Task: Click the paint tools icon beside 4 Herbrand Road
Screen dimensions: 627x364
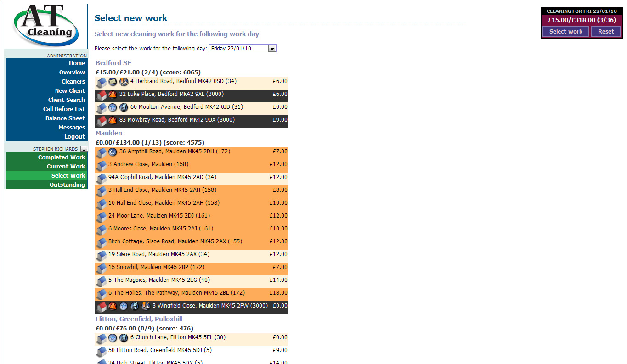Action: (124, 82)
